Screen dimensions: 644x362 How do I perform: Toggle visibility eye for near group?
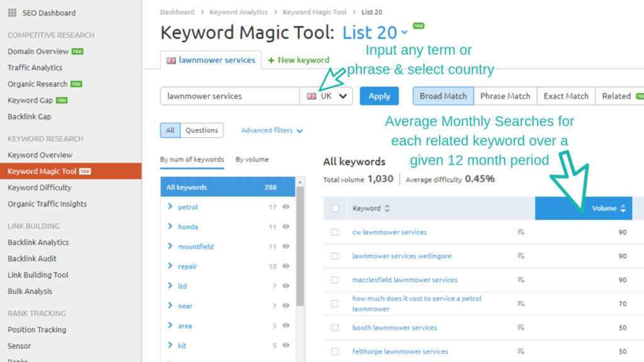point(286,305)
